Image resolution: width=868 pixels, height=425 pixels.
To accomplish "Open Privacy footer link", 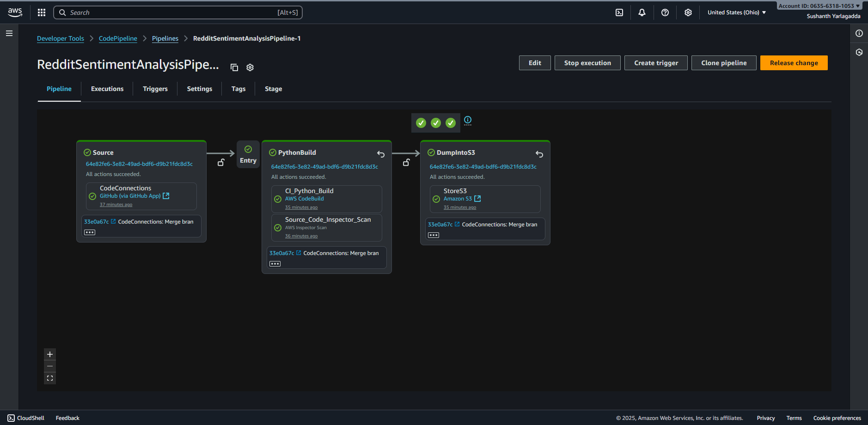I will pos(766,418).
